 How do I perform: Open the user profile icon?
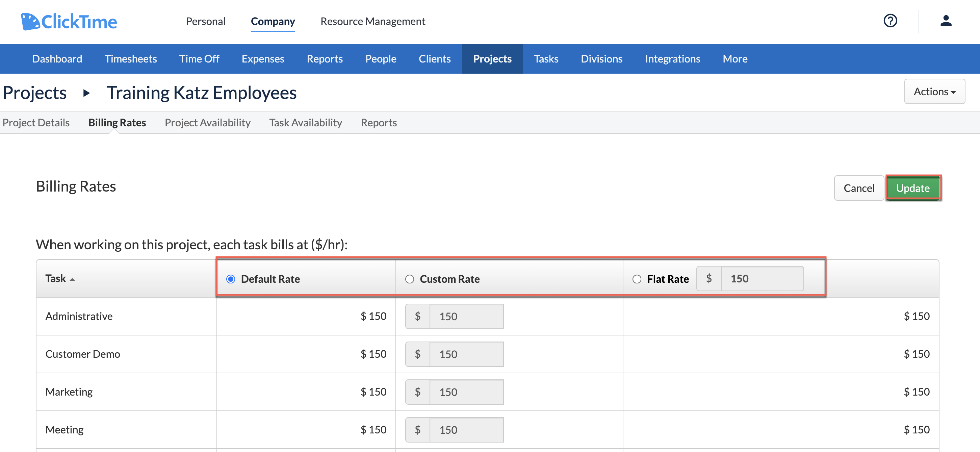coord(946,21)
